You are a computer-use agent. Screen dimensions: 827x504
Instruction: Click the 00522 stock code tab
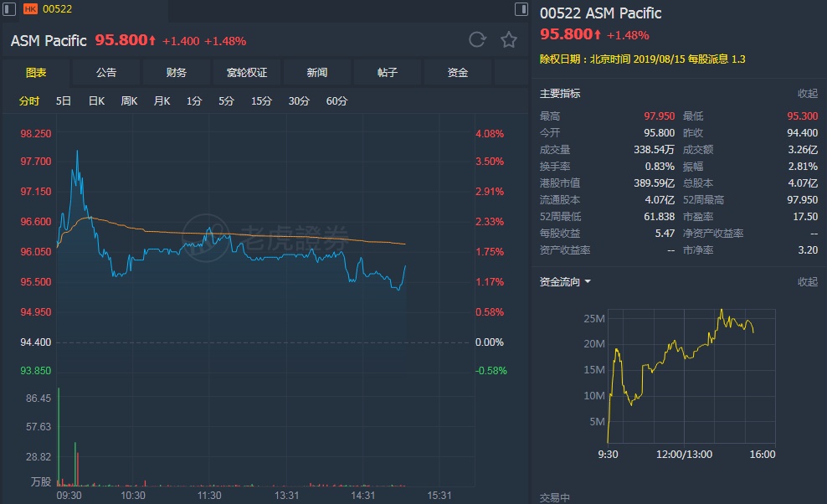tap(57, 9)
